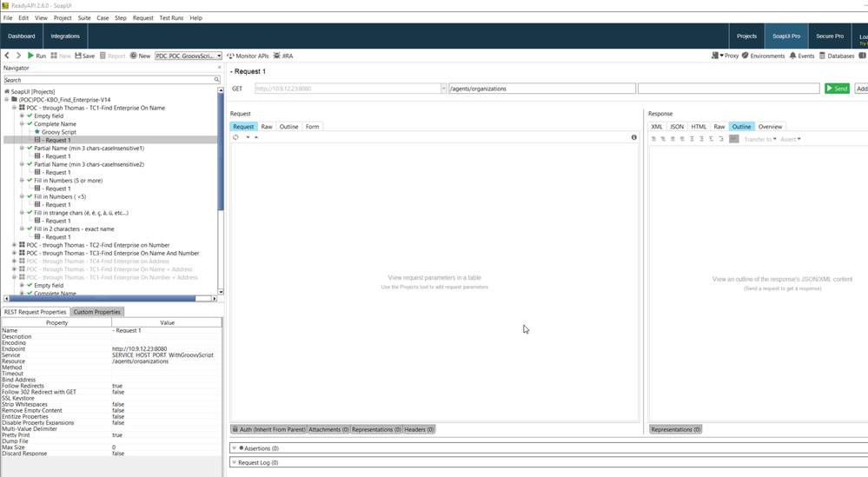Click the Events bell icon
This screenshot has height=477, width=868.
[792, 56]
